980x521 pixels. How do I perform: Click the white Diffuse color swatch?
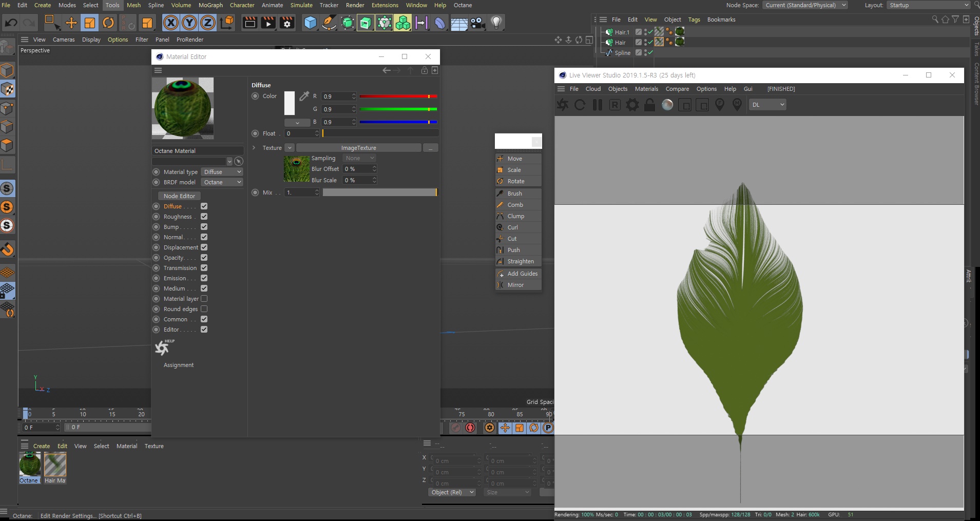click(x=290, y=103)
